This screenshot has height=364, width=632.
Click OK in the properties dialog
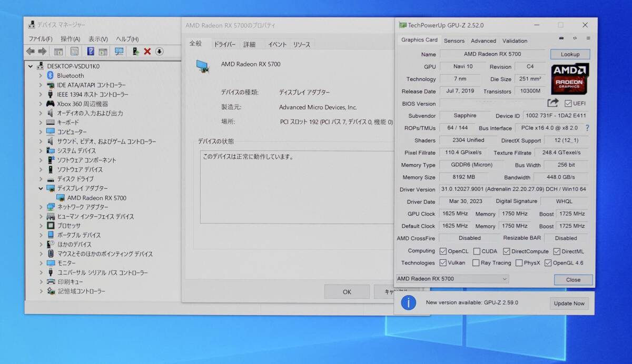(x=347, y=292)
